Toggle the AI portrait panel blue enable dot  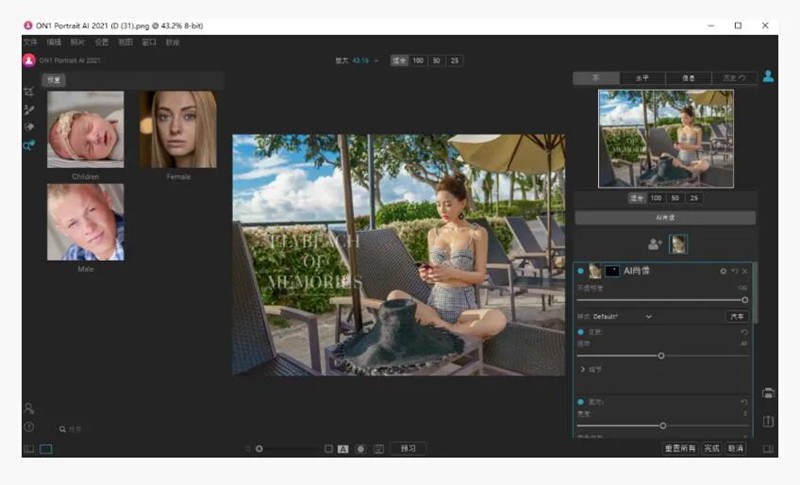coord(581,271)
